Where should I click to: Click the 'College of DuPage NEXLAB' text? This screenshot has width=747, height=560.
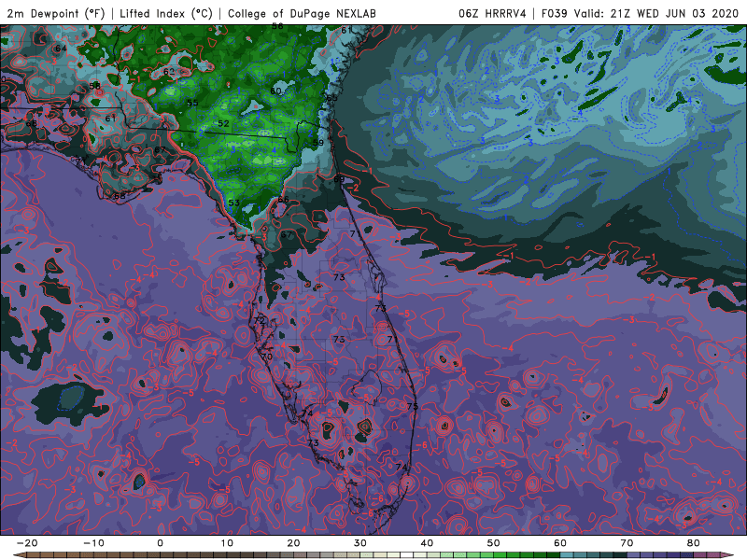click(x=302, y=13)
